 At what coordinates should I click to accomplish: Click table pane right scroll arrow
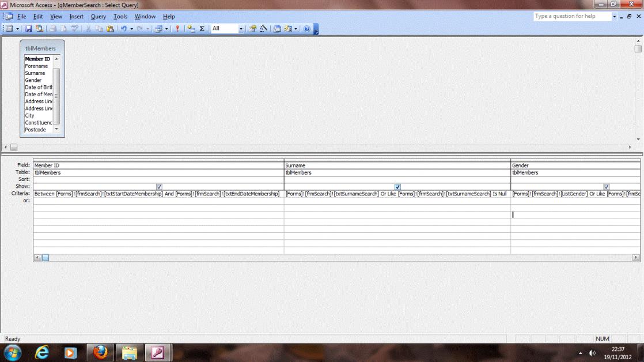pyautogui.click(x=630, y=147)
